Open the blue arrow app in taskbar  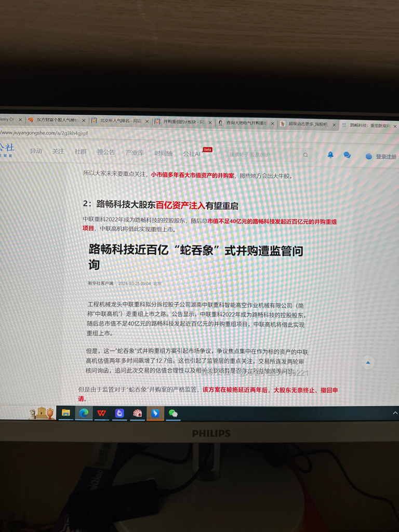click(155, 413)
